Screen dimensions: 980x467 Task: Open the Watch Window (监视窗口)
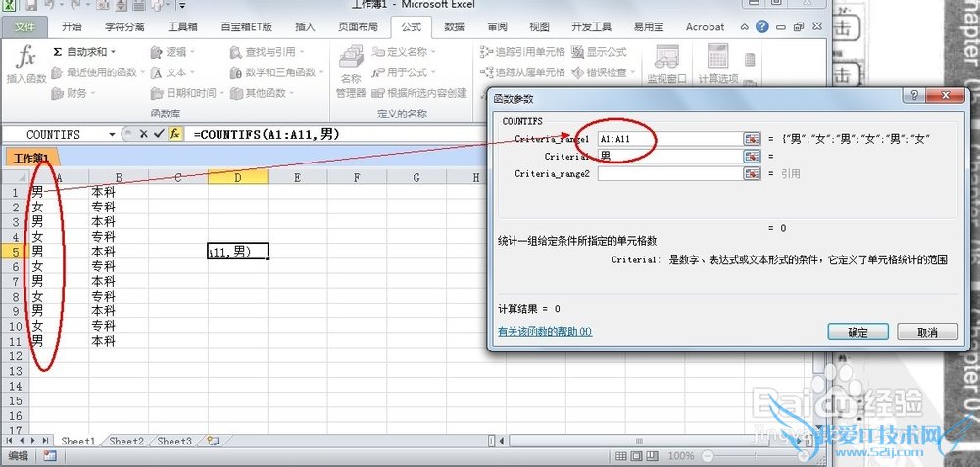(666, 65)
